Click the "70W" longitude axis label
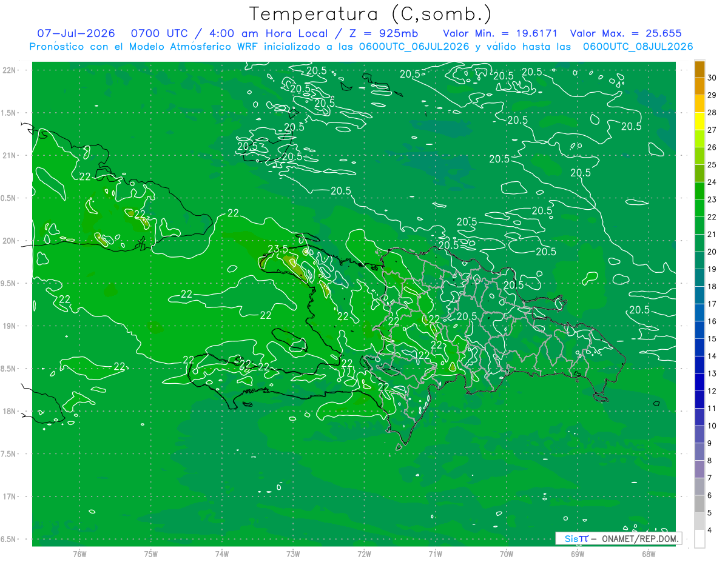 [x=506, y=554]
